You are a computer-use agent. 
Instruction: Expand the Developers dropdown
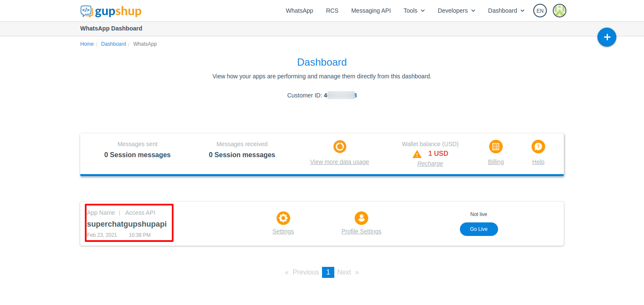(456, 11)
